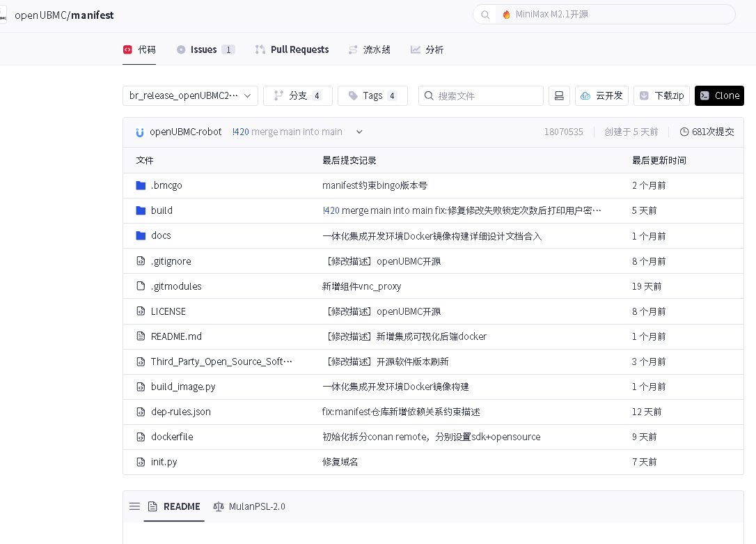The width and height of the screenshot is (756, 544).
Task: Expand the commit message chevron
Action: [359, 132]
